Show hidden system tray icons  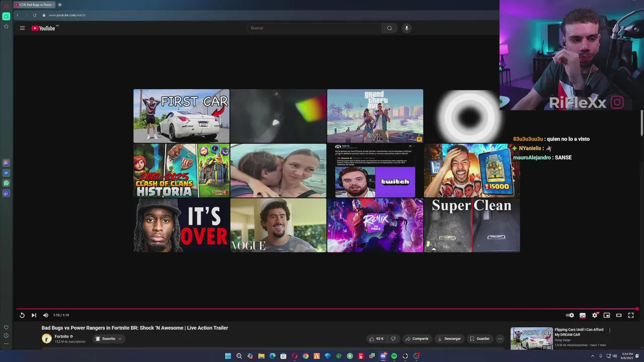point(592,356)
